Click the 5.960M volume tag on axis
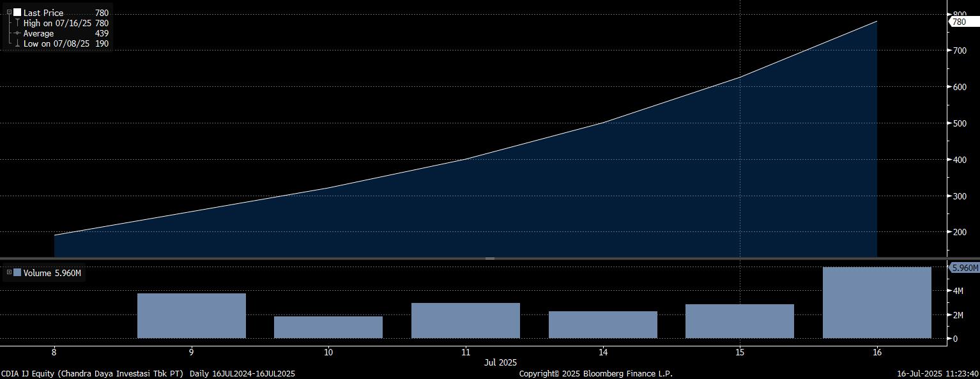The width and height of the screenshot is (980, 379). (x=965, y=268)
